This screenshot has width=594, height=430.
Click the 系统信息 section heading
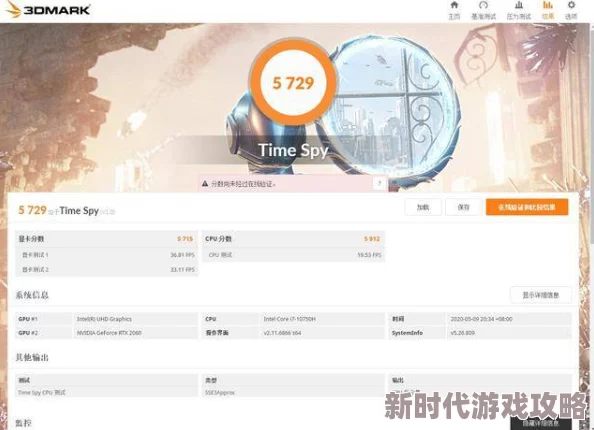[32, 295]
